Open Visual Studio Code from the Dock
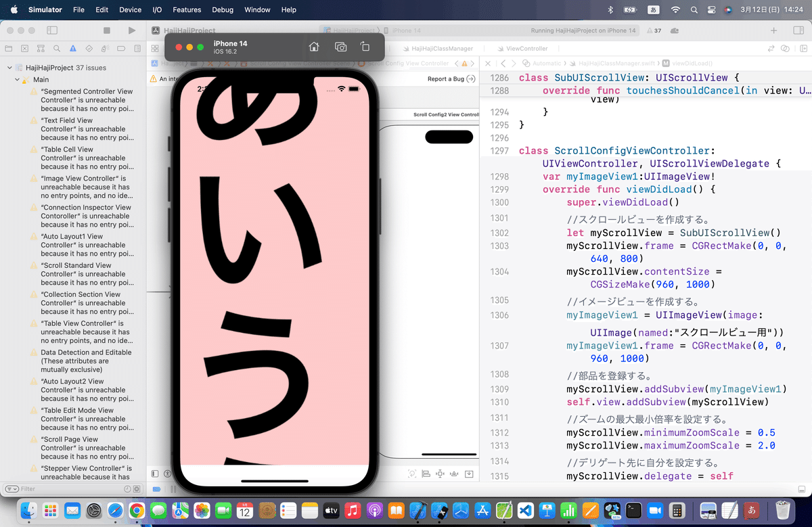 coord(526,510)
